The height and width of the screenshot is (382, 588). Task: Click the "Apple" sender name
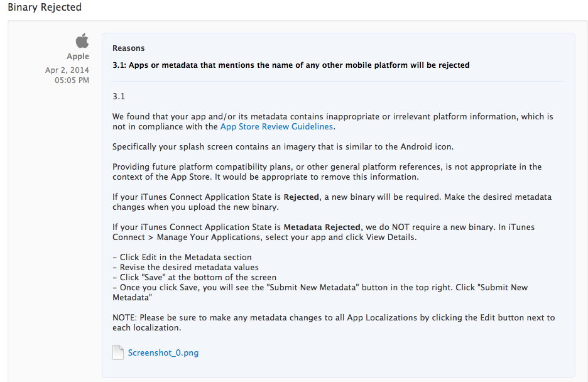[78, 56]
